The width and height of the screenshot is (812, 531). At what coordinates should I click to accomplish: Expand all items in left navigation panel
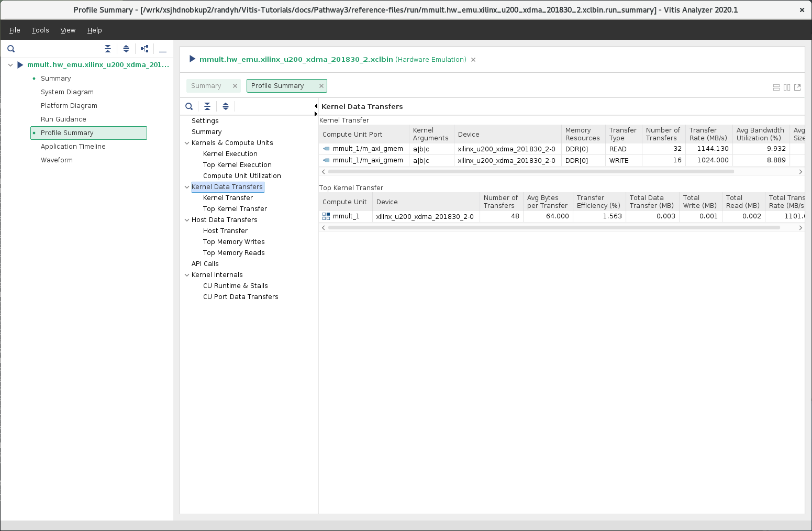pyautogui.click(x=126, y=49)
